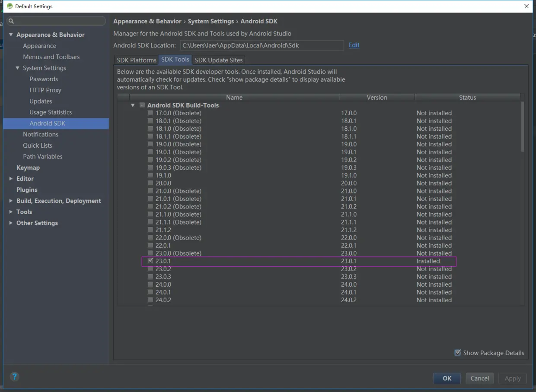Select the 22.0.0 (Obsolete) row name

178,237
